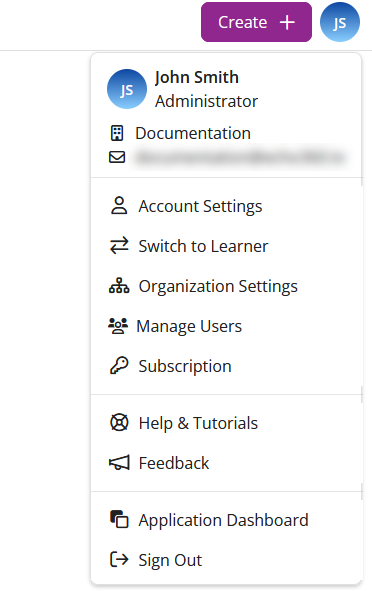The image size is (372, 591).
Task: Click the plus sign inside Create button
Action: pos(287,22)
